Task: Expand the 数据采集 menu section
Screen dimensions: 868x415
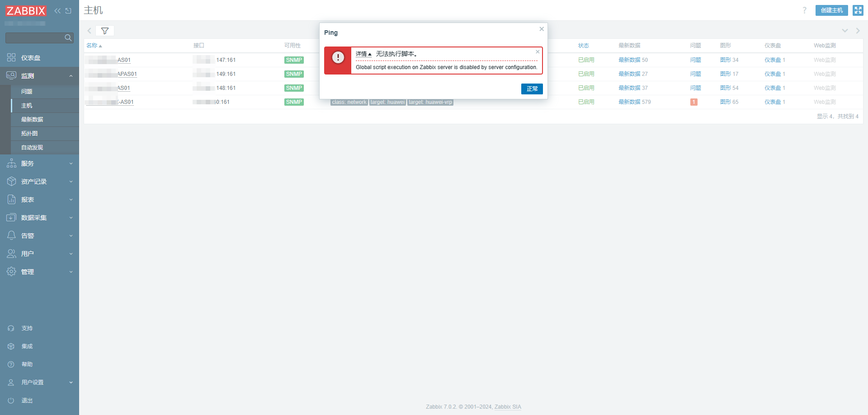Action: 39,218
